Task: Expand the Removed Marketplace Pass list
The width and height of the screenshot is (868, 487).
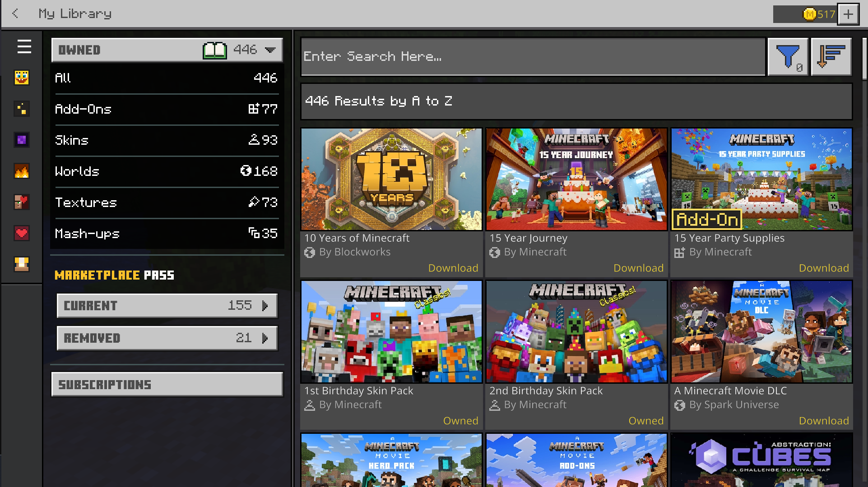Action: [167, 338]
